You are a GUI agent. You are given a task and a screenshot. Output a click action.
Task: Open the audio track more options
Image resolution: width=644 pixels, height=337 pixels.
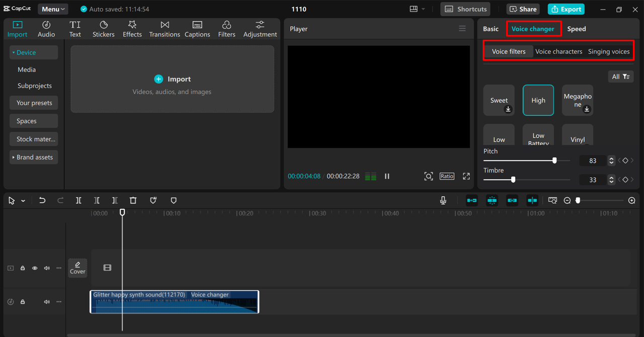[59, 302]
